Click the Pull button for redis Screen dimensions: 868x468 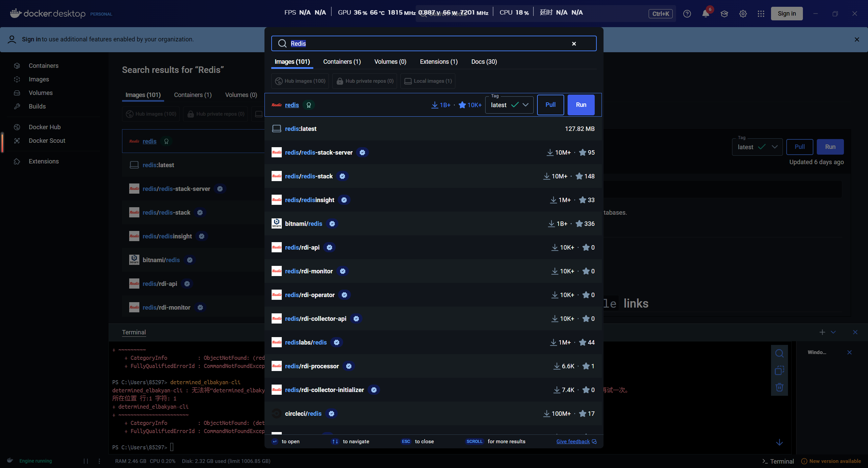click(x=550, y=105)
